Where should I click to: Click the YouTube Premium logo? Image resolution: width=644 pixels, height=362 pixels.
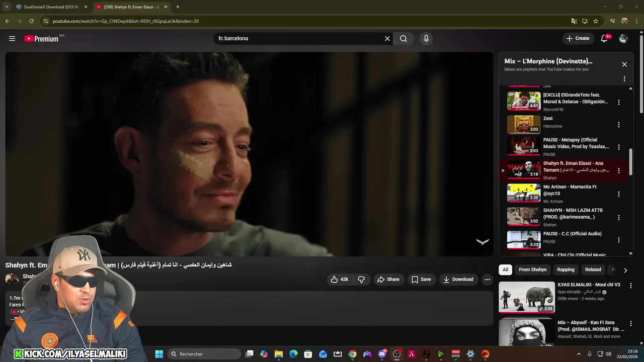[x=41, y=39]
